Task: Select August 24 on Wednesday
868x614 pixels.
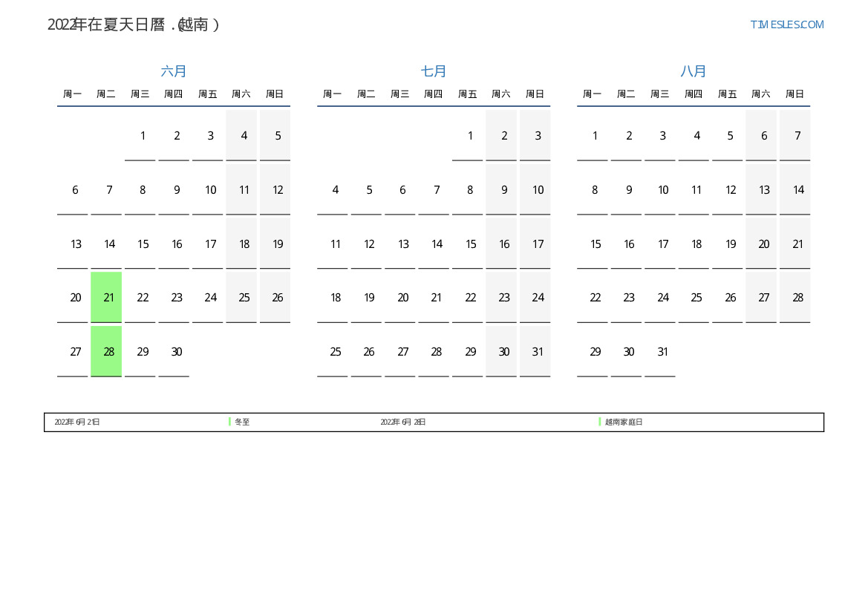Action: (x=660, y=297)
